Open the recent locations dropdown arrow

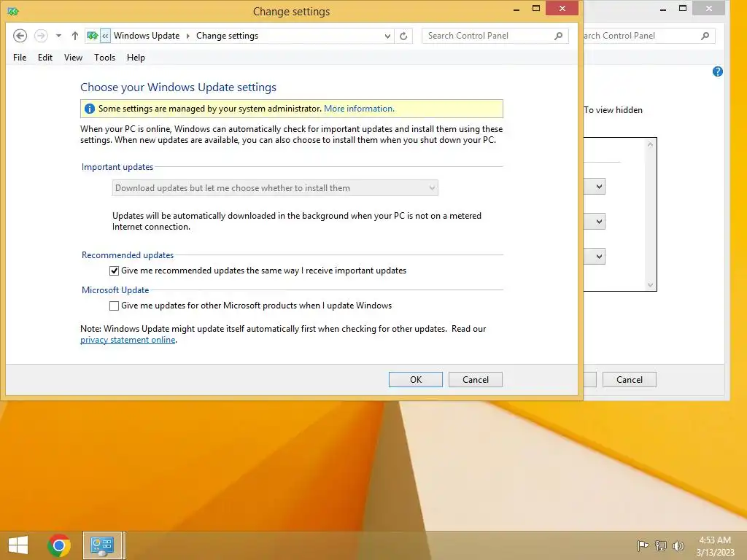click(58, 36)
